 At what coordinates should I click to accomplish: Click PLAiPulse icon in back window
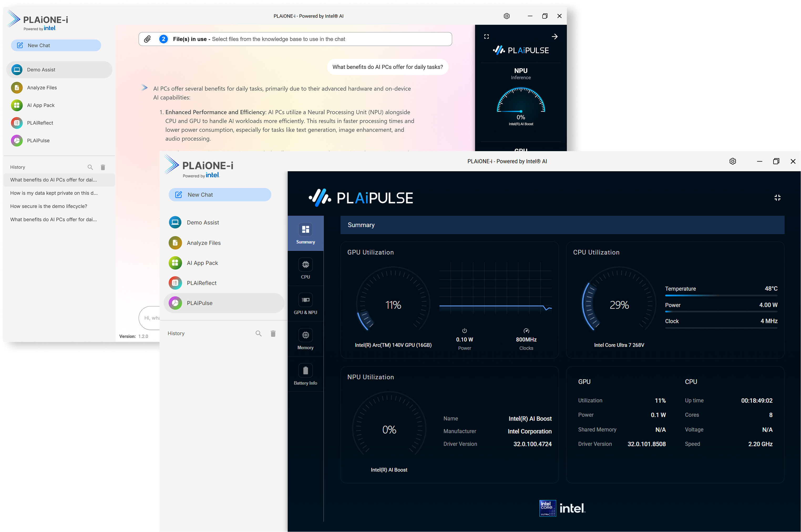click(17, 140)
